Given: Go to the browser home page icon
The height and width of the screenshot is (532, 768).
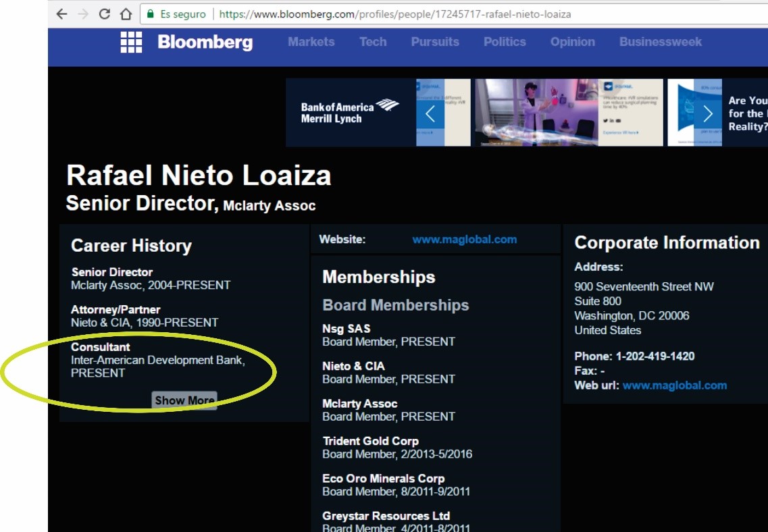Looking at the screenshot, I should coord(126,14).
